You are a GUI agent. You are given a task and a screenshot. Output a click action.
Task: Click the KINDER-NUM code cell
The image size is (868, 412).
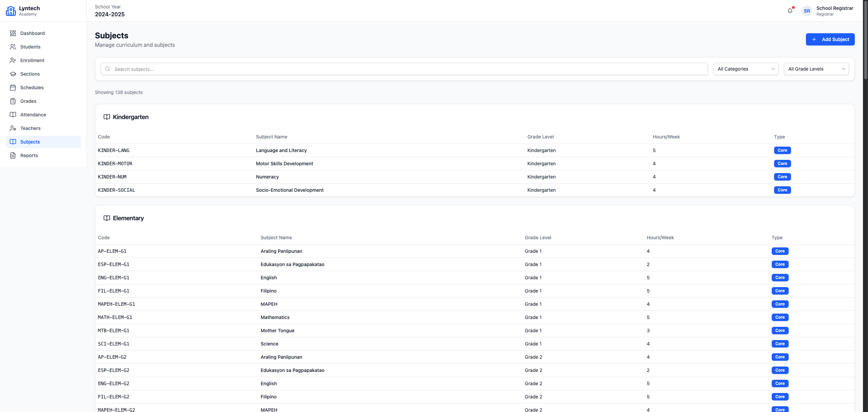(112, 177)
